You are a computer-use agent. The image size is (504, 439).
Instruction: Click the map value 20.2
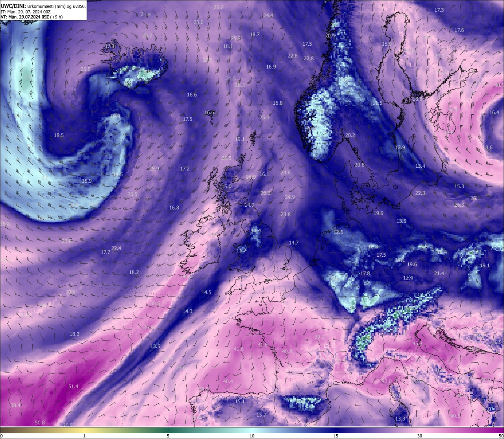point(350,135)
